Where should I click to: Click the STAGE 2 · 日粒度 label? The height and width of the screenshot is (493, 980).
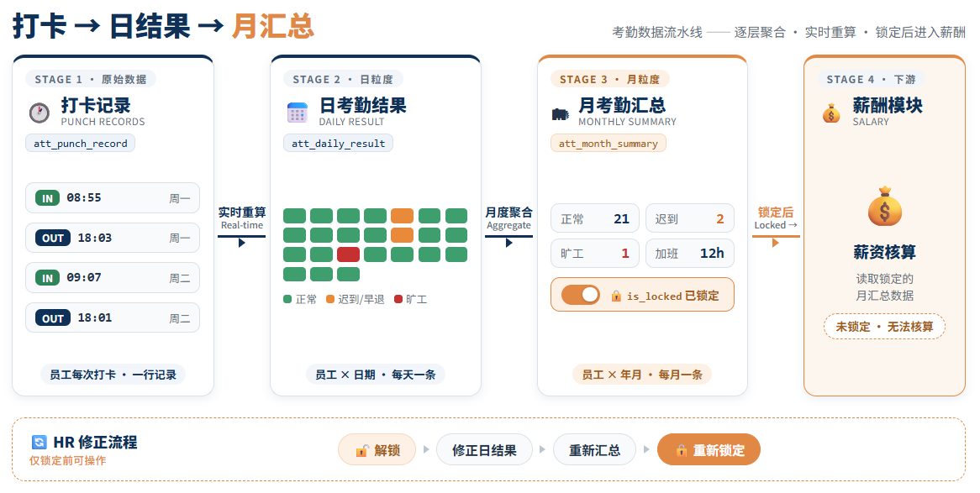[x=343, y=79]
